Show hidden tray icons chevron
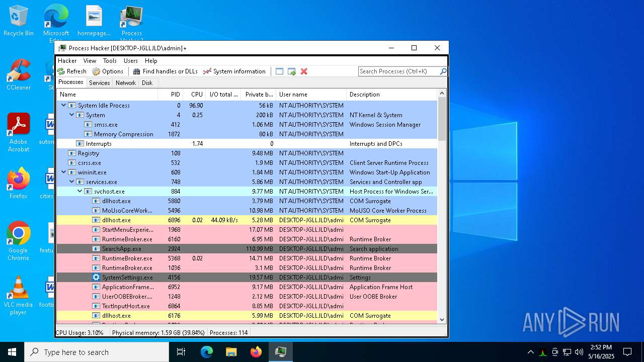Image resolution: width=644 pixels, height=362 pixels. (x=530, y=352)
